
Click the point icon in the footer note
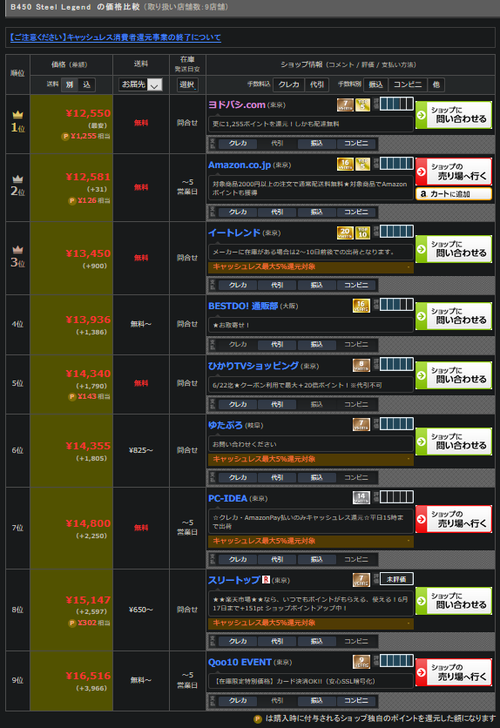point(258,719)
